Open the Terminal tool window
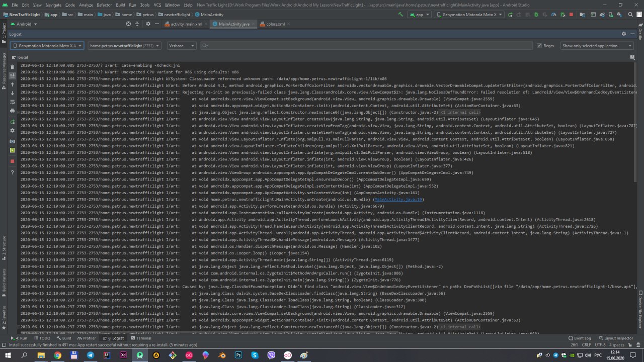The image size is (644, 362). 140,338
